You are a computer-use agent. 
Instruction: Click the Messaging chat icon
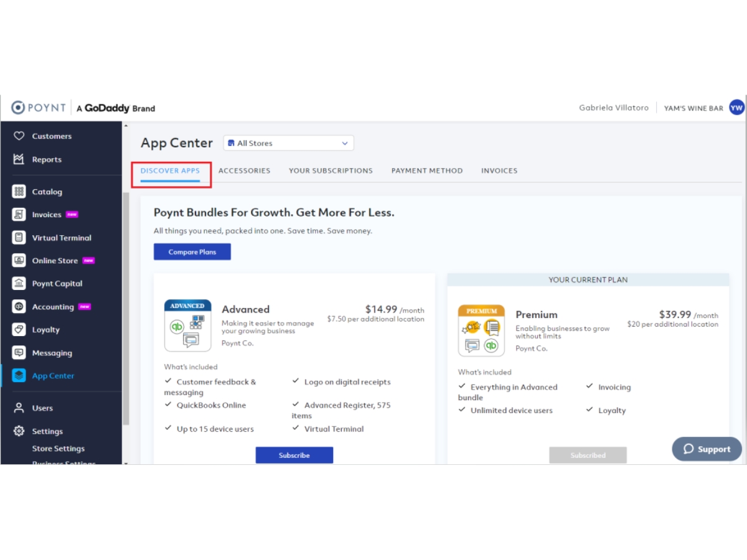(x=19, y=353)
